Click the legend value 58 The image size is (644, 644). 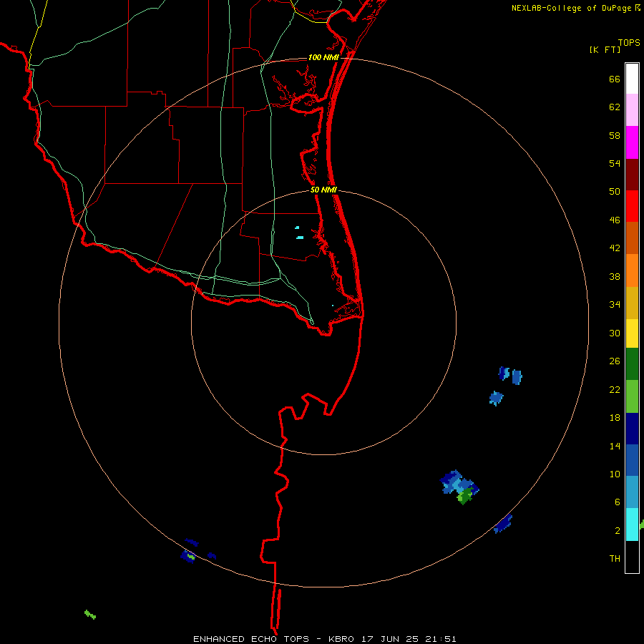tap(615, 135)
